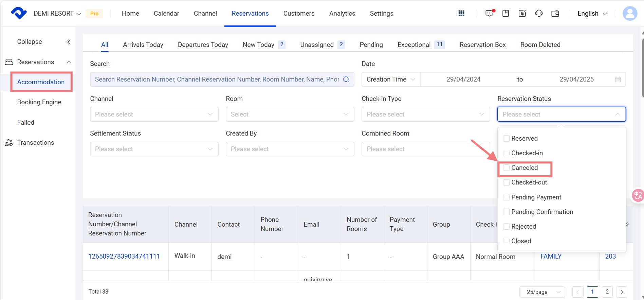Open the Channel filter dropdown

pos(154,114)
